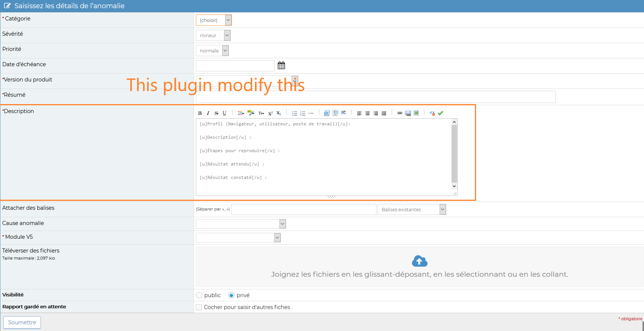
Task: Click the green checkmark preview icon
Action: click(x=440, y=113)
